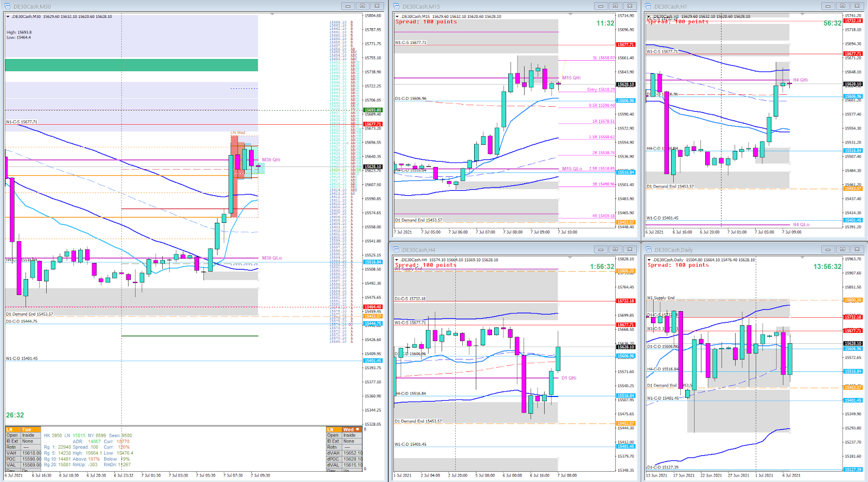Click the chart icon in the .DE30Cash,H4 title bar
Viewport: 868px width, 482px height.
(397, 249)
